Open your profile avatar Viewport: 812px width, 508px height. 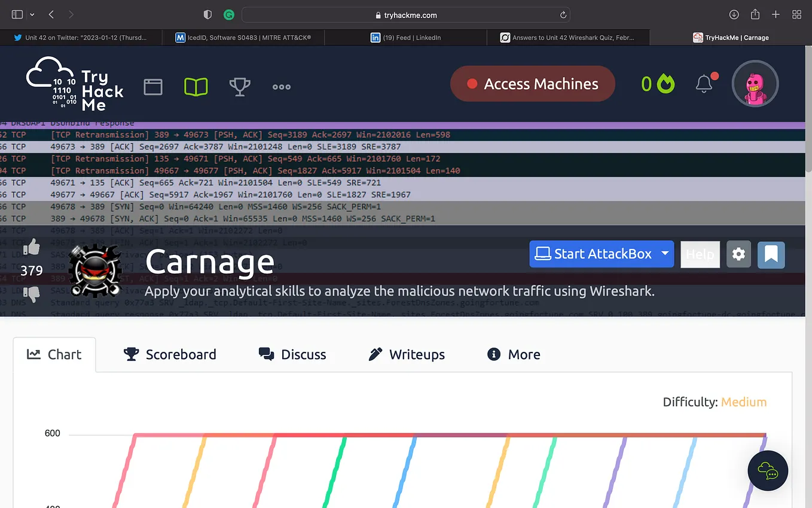pyautogui.click(x=755, y=84)
